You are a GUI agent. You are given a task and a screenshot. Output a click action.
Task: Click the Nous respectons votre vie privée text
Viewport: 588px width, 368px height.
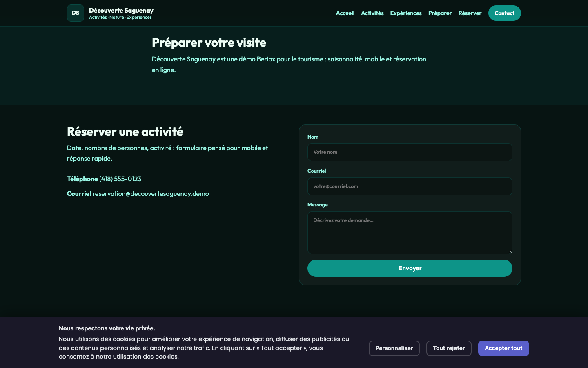pos(107,328)
